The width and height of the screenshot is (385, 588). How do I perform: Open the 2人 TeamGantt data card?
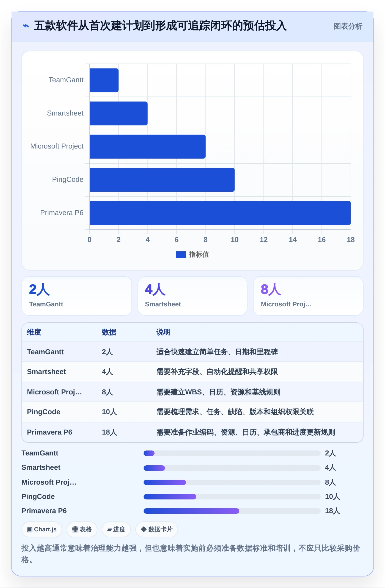[77, 296]
